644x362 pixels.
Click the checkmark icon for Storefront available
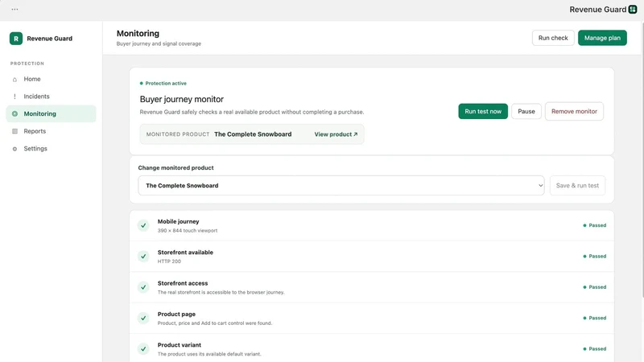pos(143,256)
